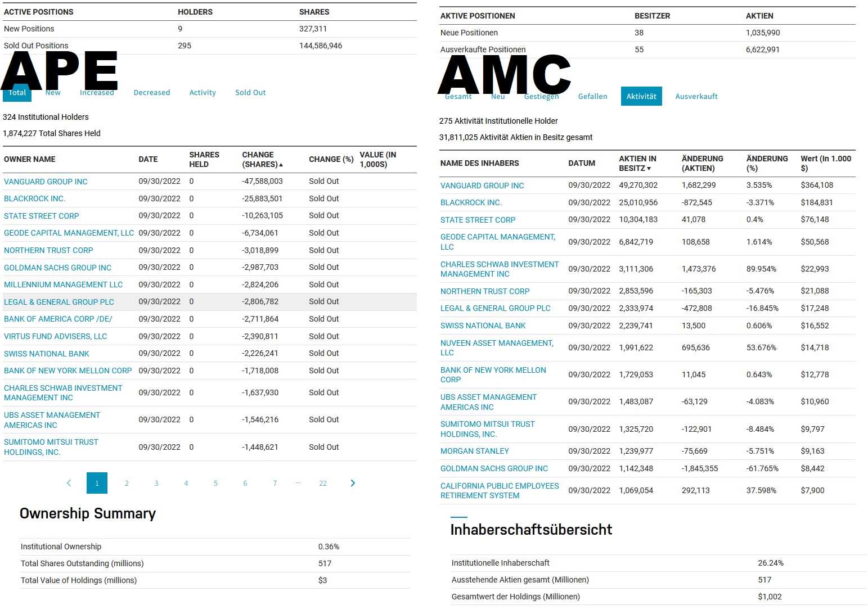Open STATE STREET CORP in AMC table

(478, 220)
